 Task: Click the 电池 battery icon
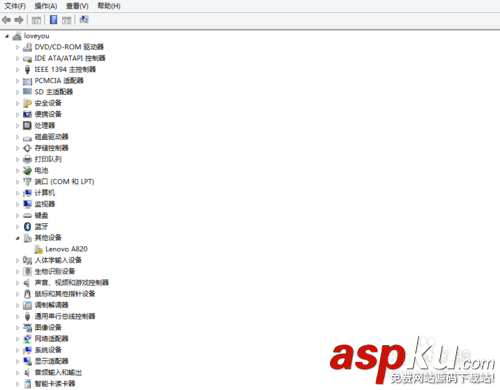[27, 171]
